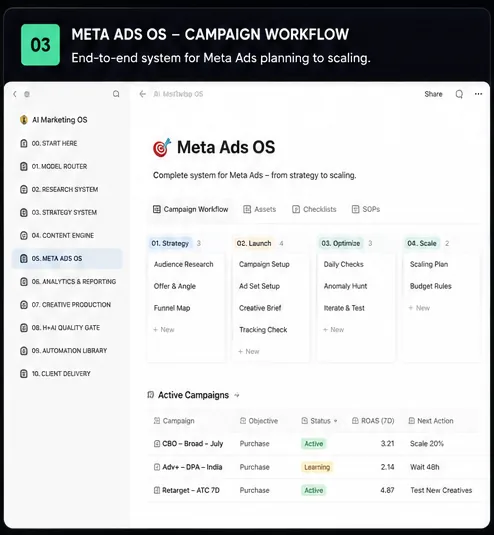Click the 09. AUTOMATION LIBRARY page icon
The image size is (494, 535).
point(24,351)
